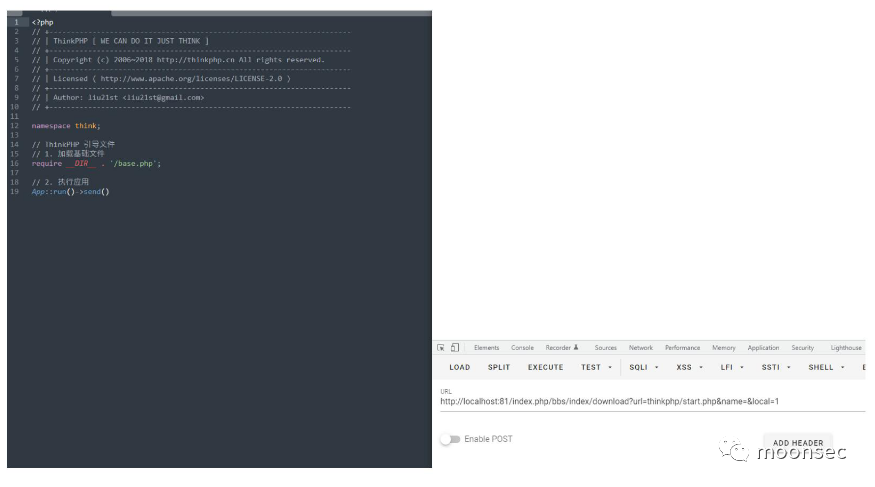Open the Memory tab
Viewport: 875px width, 487px height.
click(x=724, y=348)
